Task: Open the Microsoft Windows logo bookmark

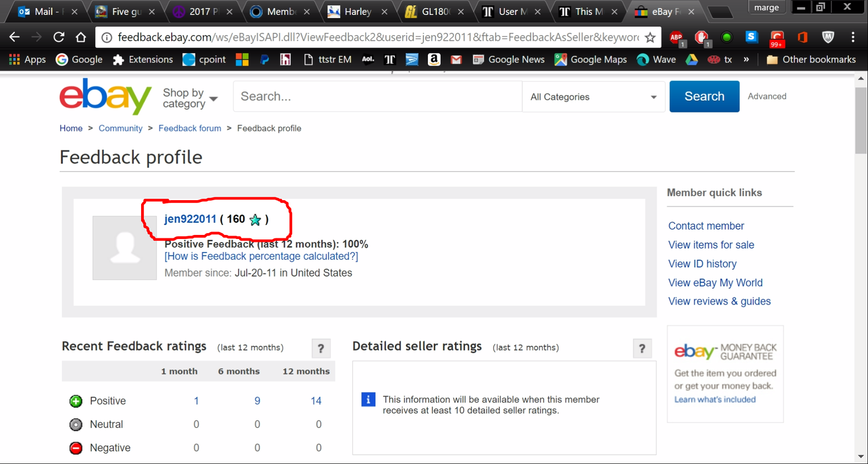Action: [x=242, y=59]
